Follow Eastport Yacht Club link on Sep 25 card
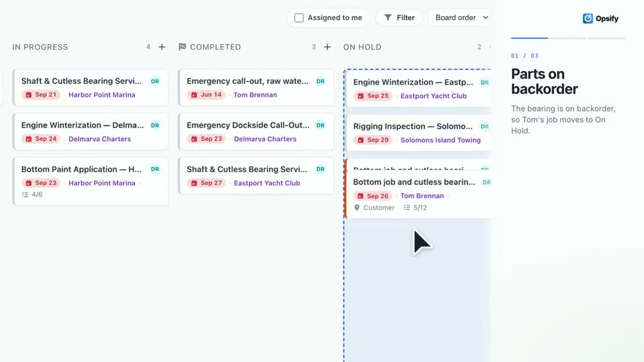Viewport: 644px width, 362px height. (x=433, y=96)
